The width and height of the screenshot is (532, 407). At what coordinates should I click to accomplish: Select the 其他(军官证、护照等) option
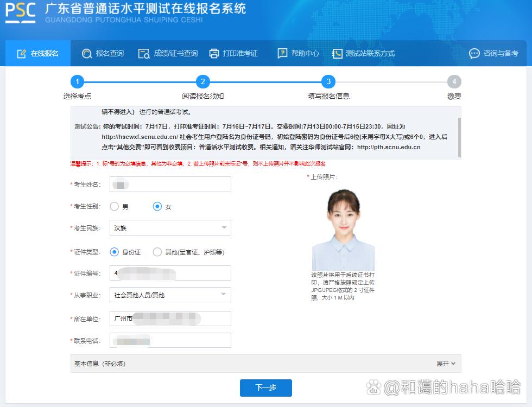click(157, 252)
